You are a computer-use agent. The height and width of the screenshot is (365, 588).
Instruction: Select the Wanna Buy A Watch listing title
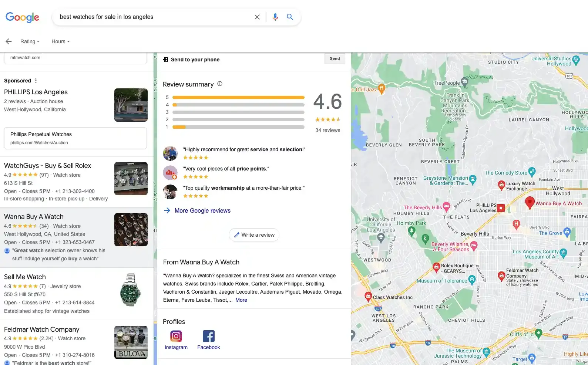coord(34,217)
